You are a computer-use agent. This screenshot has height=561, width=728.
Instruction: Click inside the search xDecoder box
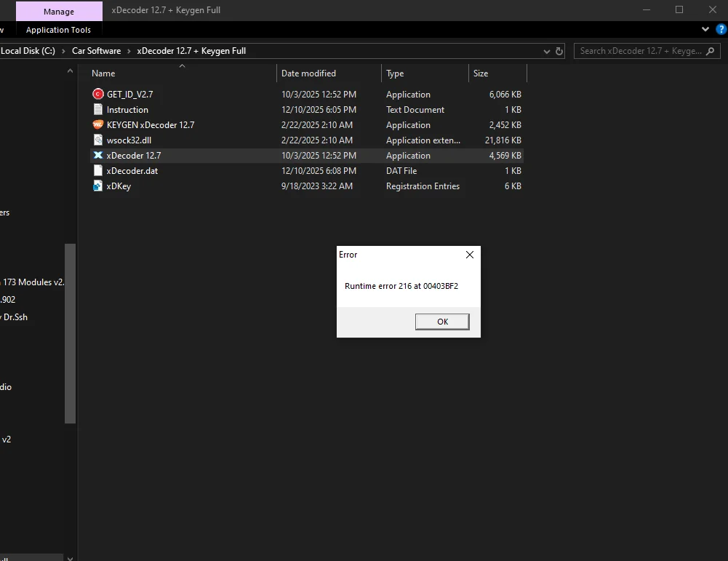coord(640,51)
